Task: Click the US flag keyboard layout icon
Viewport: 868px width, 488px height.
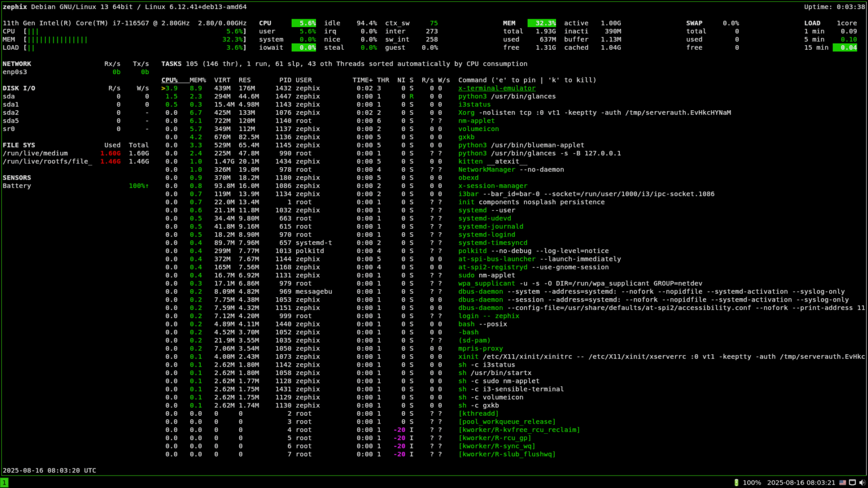Action: tap(842, 482)
